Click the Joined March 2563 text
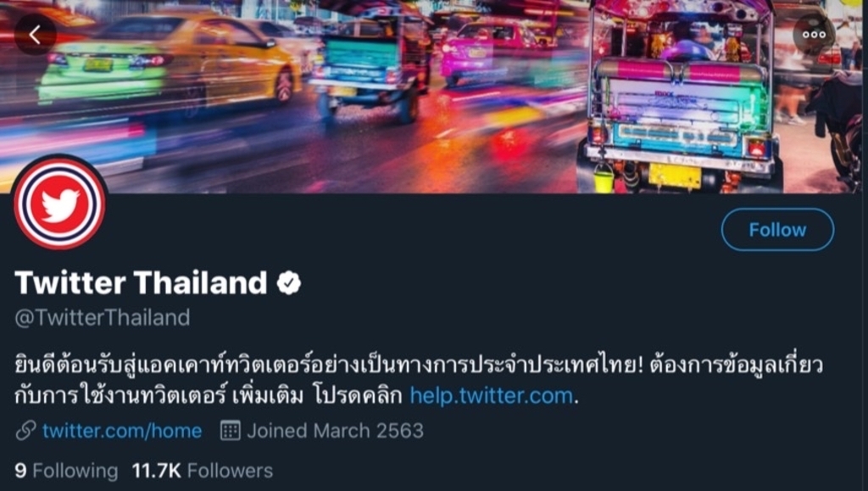 pyautogui.click(x=335, y=431)
